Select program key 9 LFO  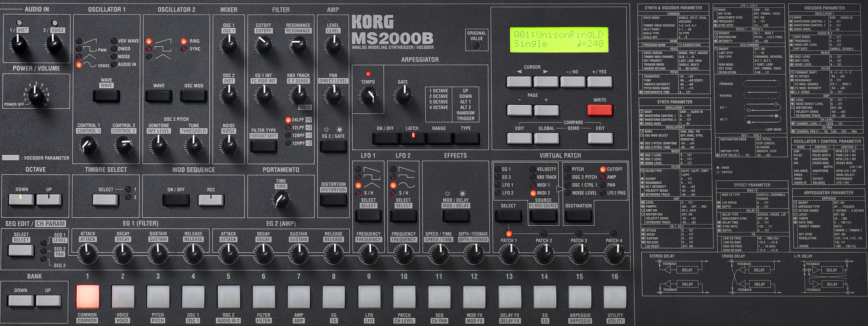click(x=369, y=297)
